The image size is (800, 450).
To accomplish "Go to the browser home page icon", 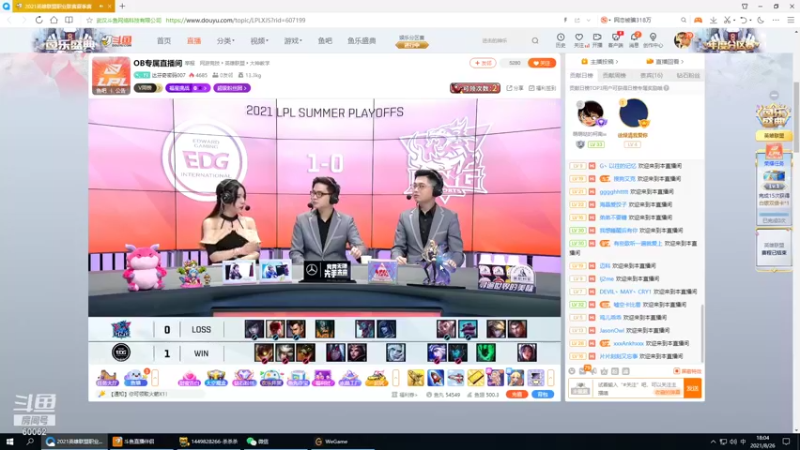I will point(54,20).
